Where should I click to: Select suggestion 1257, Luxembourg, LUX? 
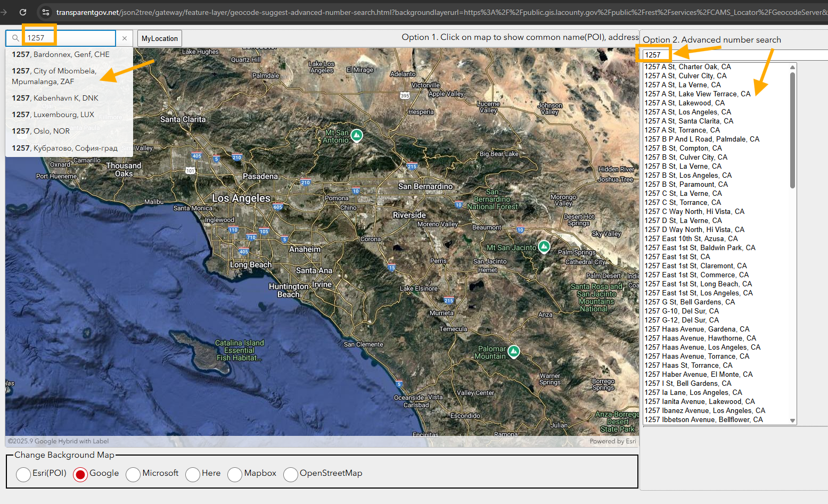coord(53,114)
